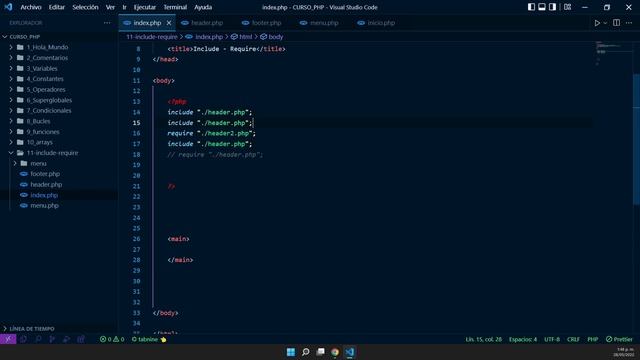Open the purple remote window indicator

(x=8, y=339)
